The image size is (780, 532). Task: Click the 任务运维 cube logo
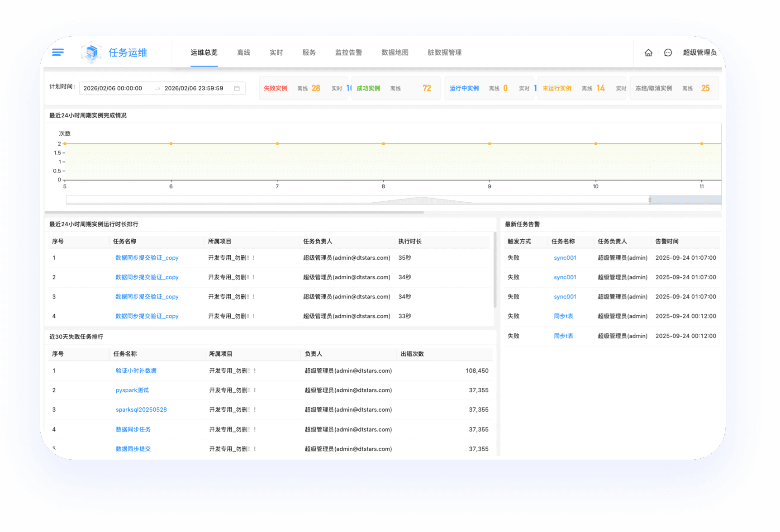click(92, 52)
